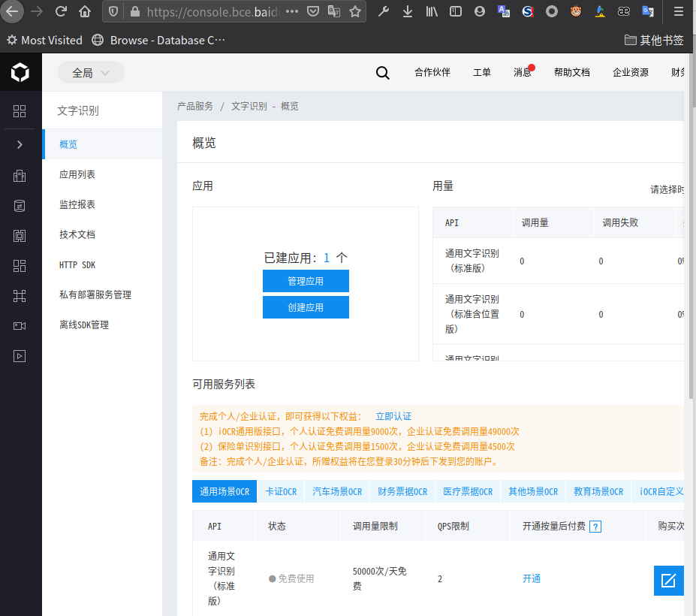Click the 创建应用 button

coord(306,307)
